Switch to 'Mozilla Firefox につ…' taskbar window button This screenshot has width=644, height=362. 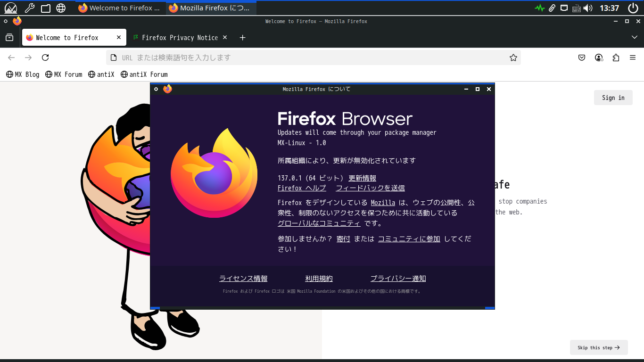pyautogui.click(x=211, y=8)
